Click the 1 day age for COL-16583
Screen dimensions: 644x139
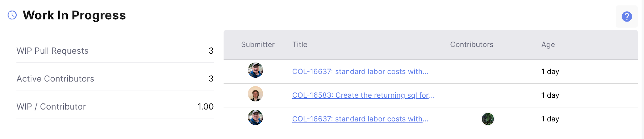point(550,95)
